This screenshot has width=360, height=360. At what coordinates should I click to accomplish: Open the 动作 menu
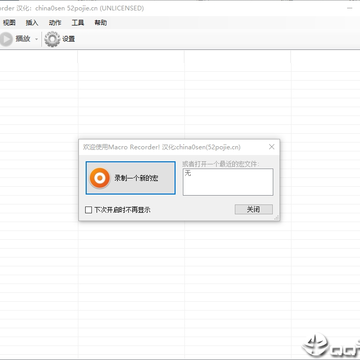[55, 23]
